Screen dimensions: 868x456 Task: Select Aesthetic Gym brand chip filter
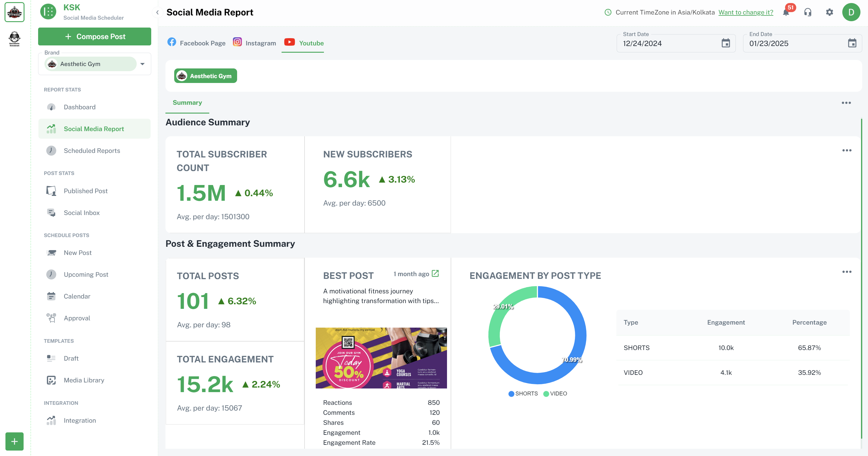coord(206,76)
